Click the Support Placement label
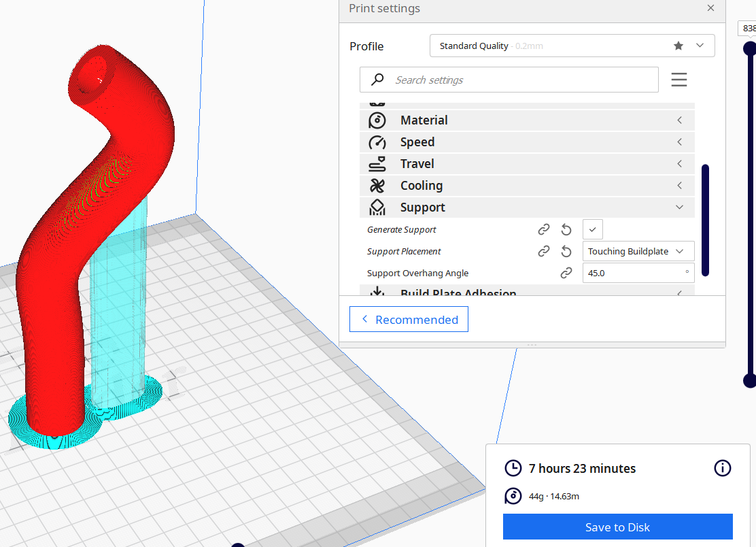 404,251
